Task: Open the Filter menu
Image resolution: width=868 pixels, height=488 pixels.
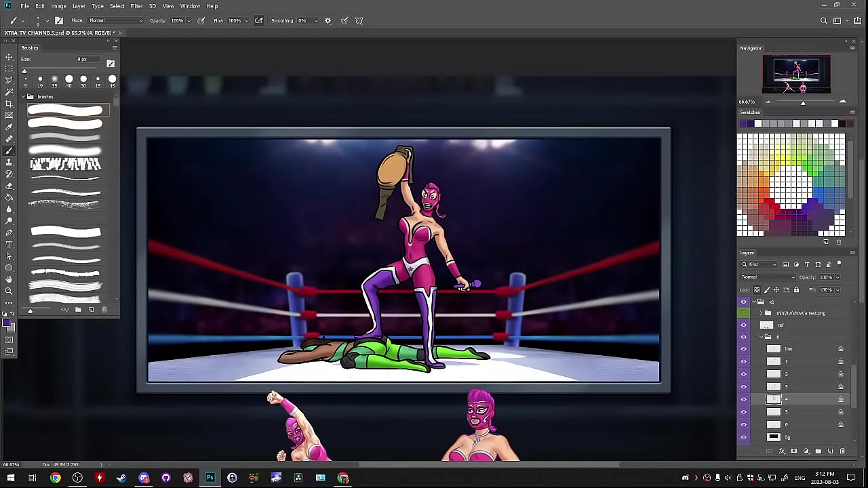Action: tap(136, 6)
